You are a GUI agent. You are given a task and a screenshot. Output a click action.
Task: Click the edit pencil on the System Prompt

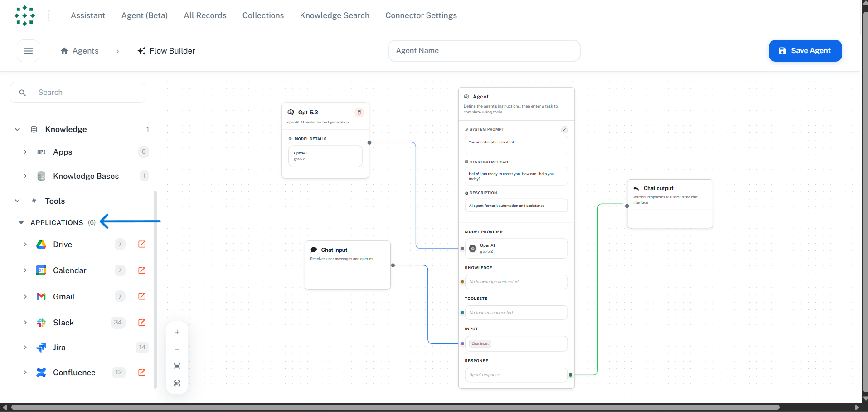tap(564, 129)
